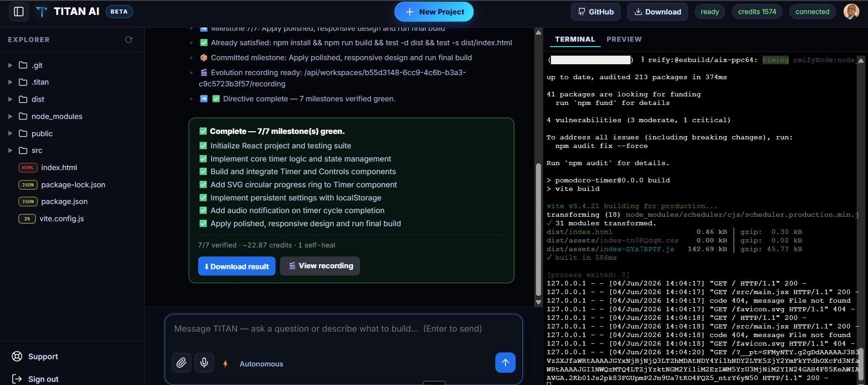Click the View recording button
Image resolution: width=868 pixels, height=385 pixels.
pyautogui.click(x=320, y=266)
